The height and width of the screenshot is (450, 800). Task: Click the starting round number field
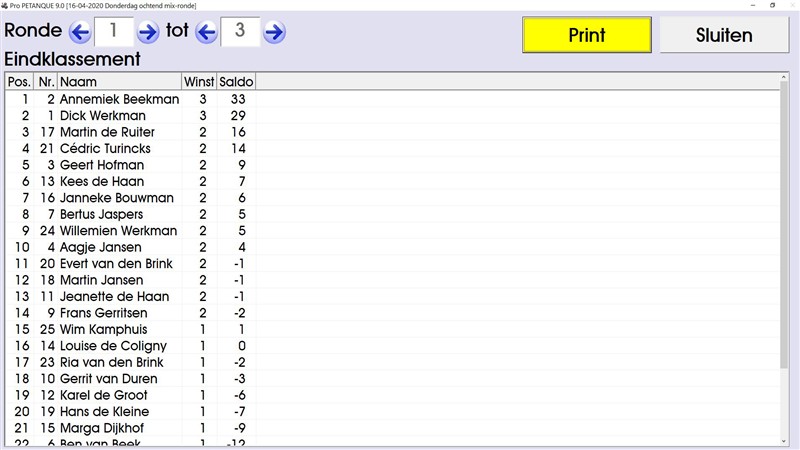113,32
